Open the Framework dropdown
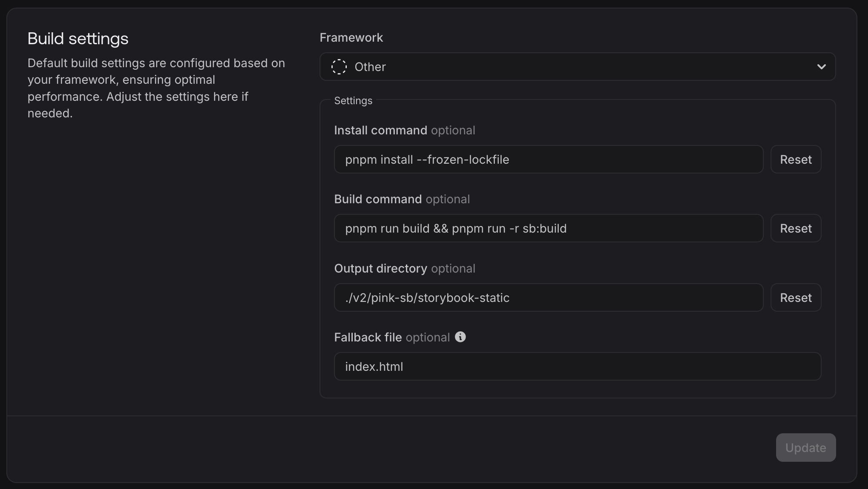The width and height of the screenshot is (868, 489). click(577, 67)
